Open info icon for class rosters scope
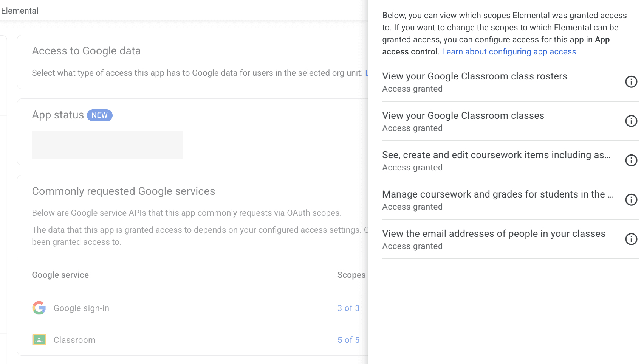Viewport: 644px width, 364px height. click(631, 82)
